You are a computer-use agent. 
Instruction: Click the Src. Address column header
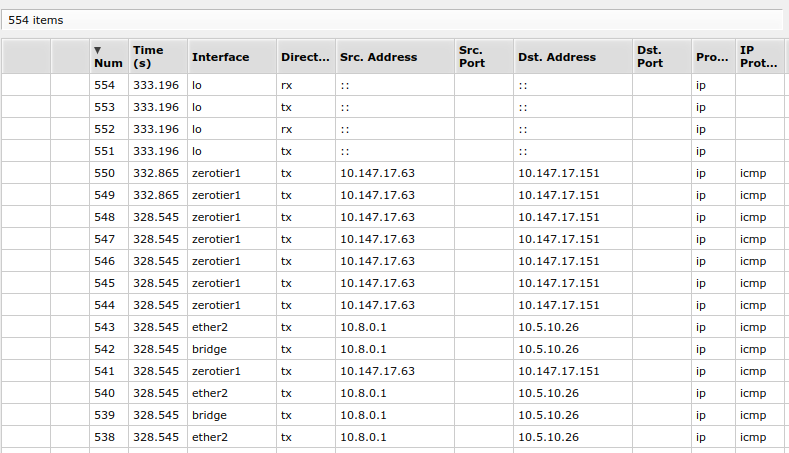tap(395, 56)
